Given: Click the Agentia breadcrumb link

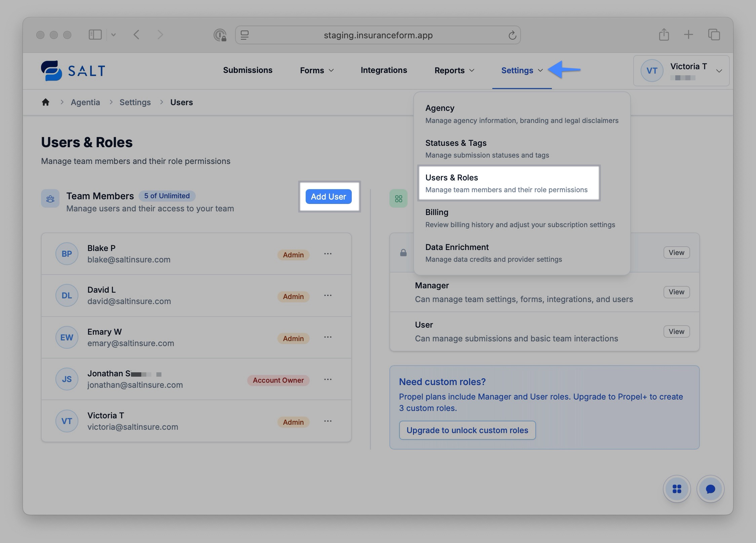Looking at the screenshot, I should coord(85,102).
